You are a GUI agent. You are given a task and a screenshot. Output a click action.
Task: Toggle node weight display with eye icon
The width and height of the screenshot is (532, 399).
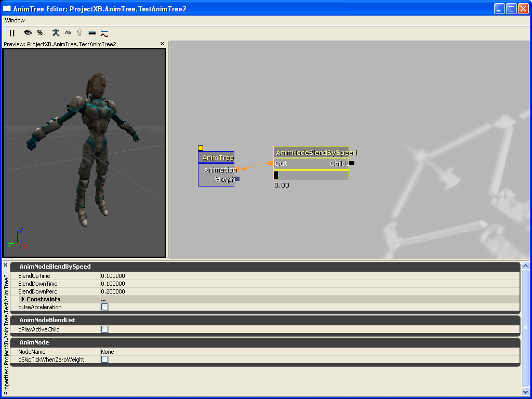(x=28, y=33)
